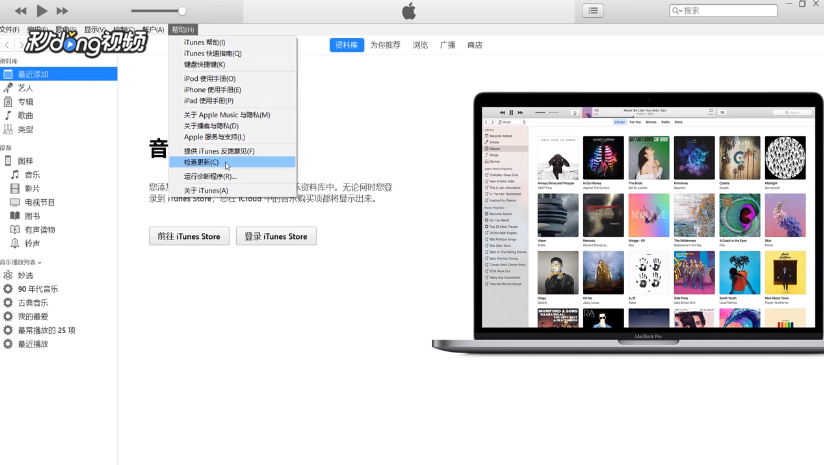Image resolution: width=824 pixels, height=465 pixels.
Task: Open device 影片 film icon
Action: pos(15,188)
